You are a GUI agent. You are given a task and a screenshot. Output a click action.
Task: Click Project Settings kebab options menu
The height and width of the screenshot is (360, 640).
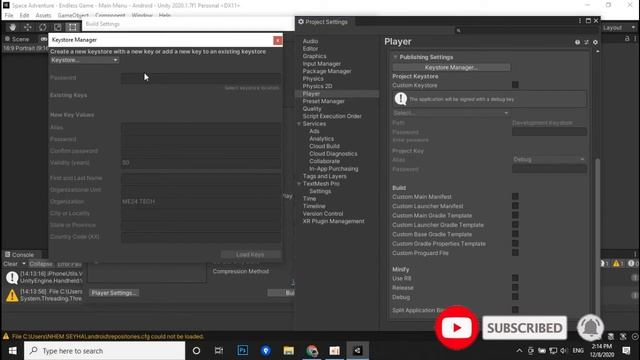click(x=580, y=21)
